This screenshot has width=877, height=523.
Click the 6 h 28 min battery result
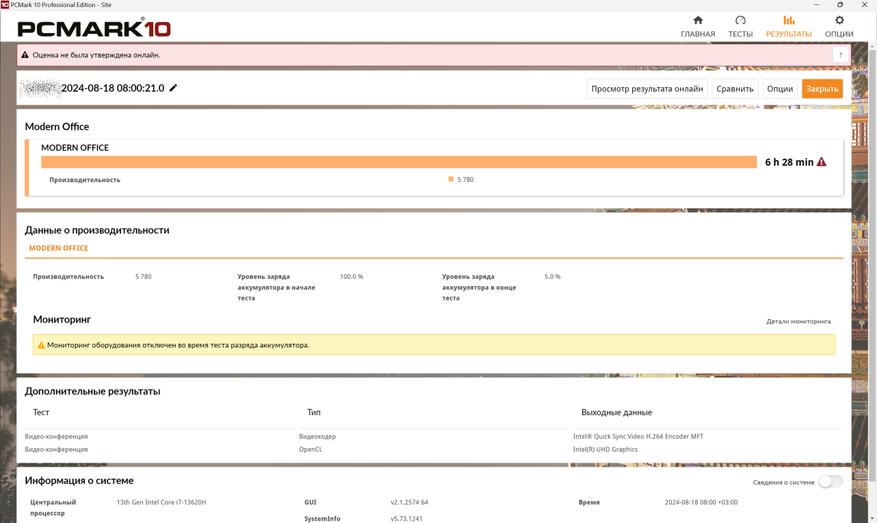(x=789, y=162)
